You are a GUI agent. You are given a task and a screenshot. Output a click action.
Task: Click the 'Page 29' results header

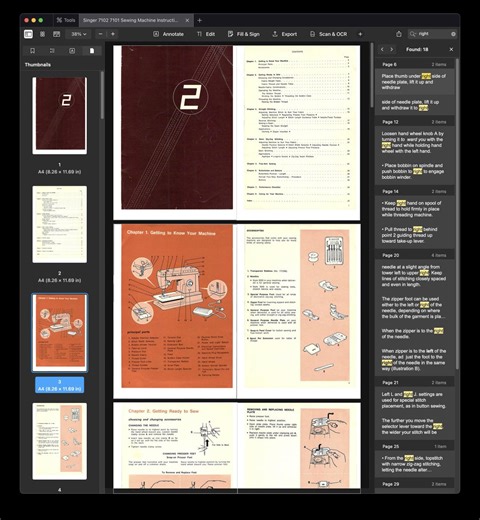pos(415,484)
